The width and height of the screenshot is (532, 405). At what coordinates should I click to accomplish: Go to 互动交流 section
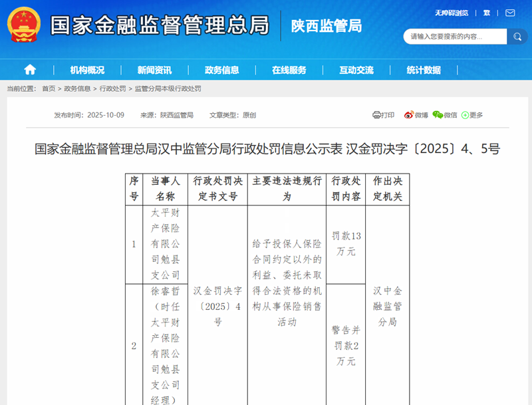coord(356,70)
